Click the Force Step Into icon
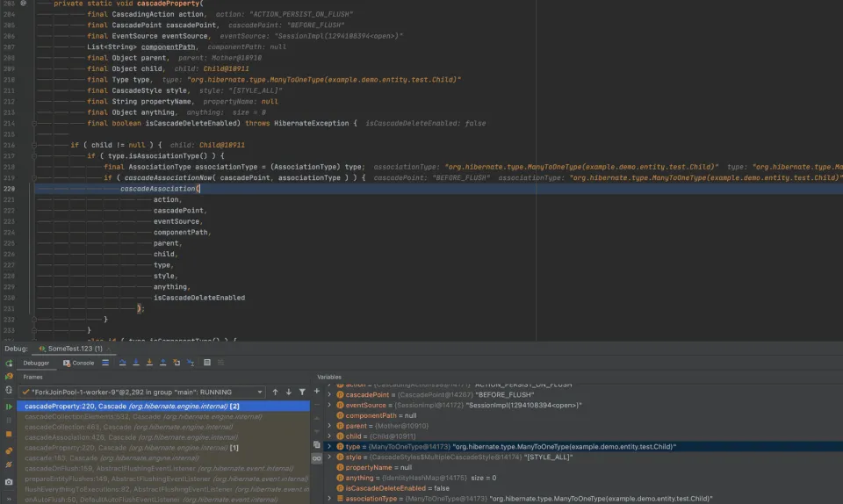This screenshot has width=843, height=504. 149,363
